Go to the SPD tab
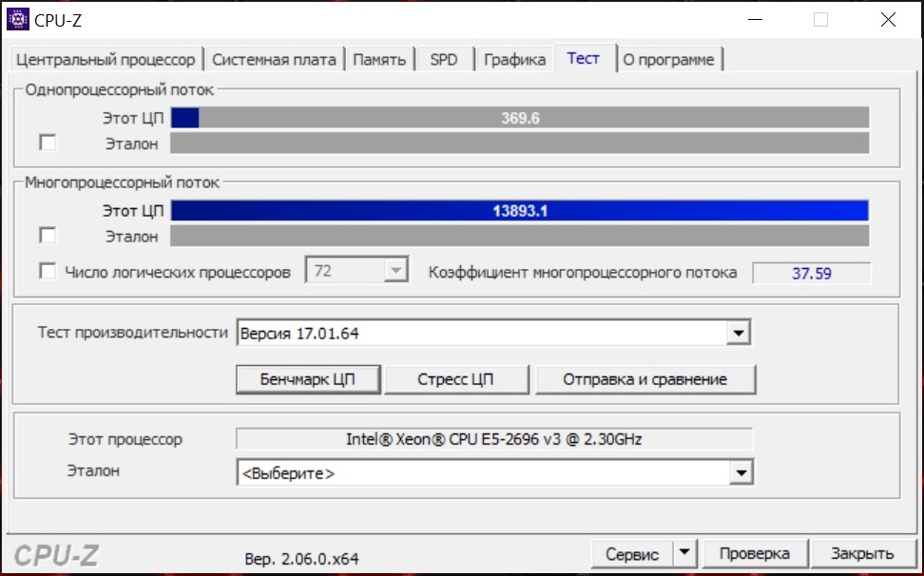The height and width of the screenshot is (576, 924). 444,60
